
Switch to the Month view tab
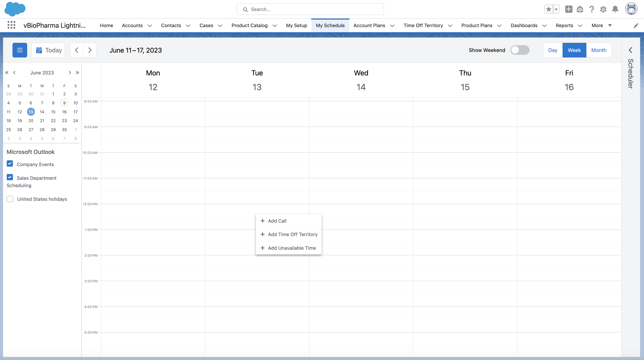pyautogui.click(x=598, y=50)
